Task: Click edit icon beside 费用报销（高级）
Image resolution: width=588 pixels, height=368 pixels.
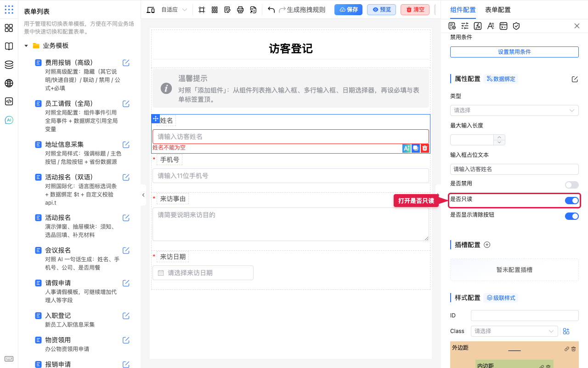Action: click(x=126, y=63)
